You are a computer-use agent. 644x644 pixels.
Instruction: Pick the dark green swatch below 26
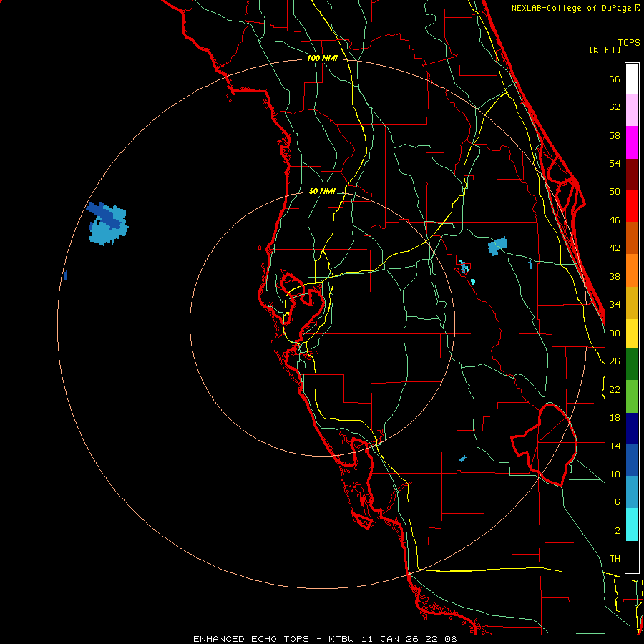click(x=632, y=364)
